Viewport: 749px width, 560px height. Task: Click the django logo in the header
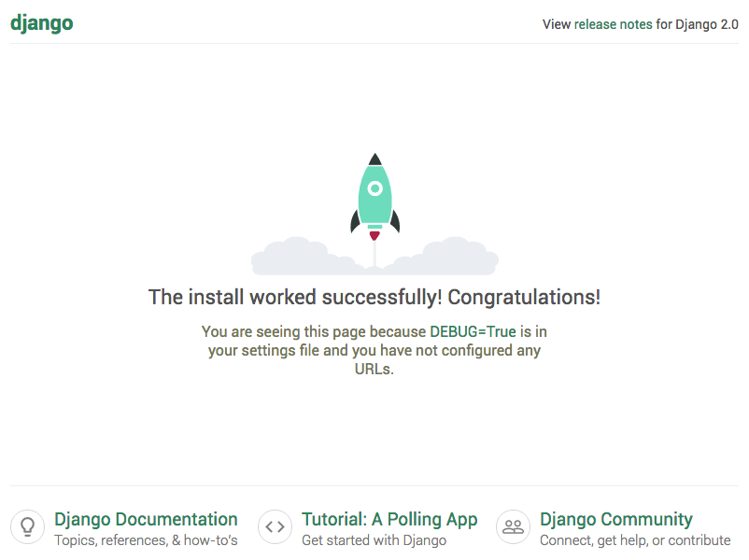click(41, 22)
